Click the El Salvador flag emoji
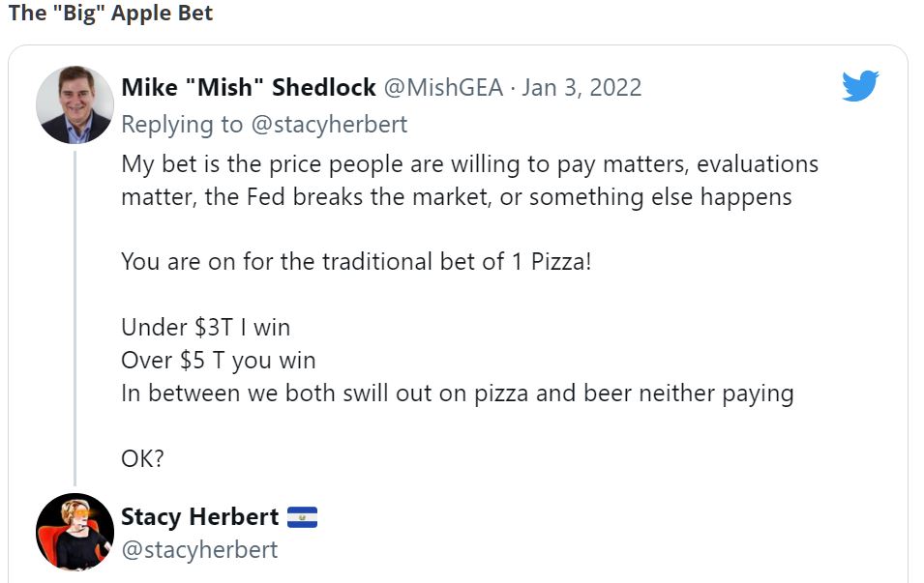Viewport: 924px width, 583px height. 302,517
